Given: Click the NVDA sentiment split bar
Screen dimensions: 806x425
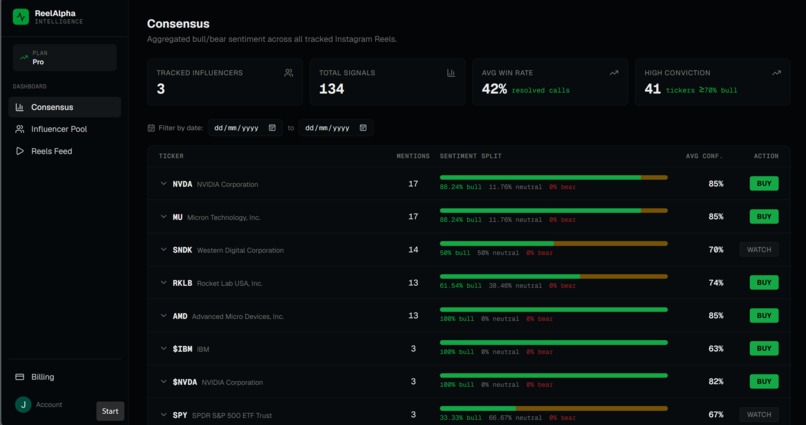Looking at the screenshot, I should [554, 177].
